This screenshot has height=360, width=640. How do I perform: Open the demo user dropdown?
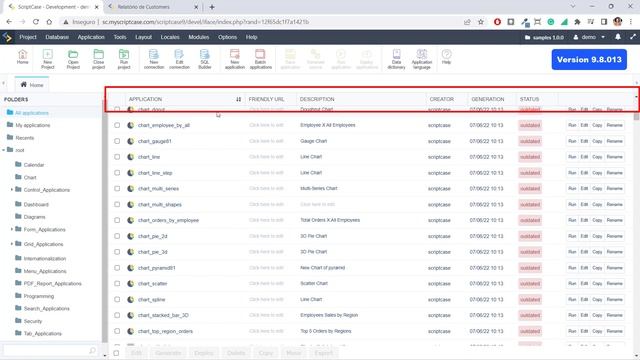(x=589, y=37)
